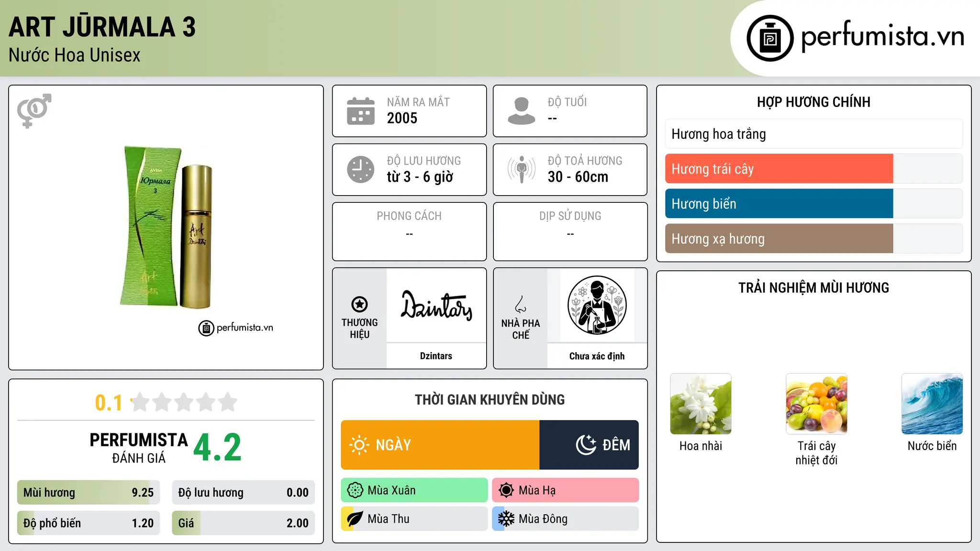The width and height of the screenshot is (980, 551).
Task: Click the THỜI GIAN KHUYÊN DÙNG heading
Action: pyautogui.click(x=490, y=399)
